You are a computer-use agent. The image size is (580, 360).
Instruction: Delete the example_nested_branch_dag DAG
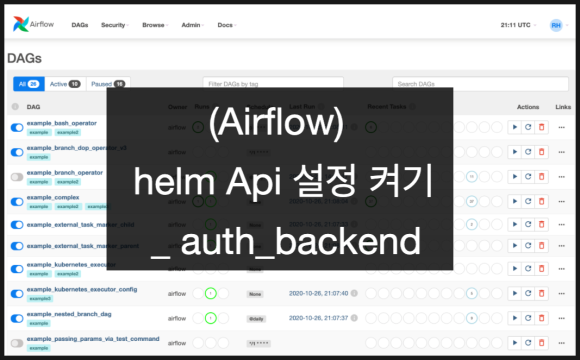(x=542, y=318)
